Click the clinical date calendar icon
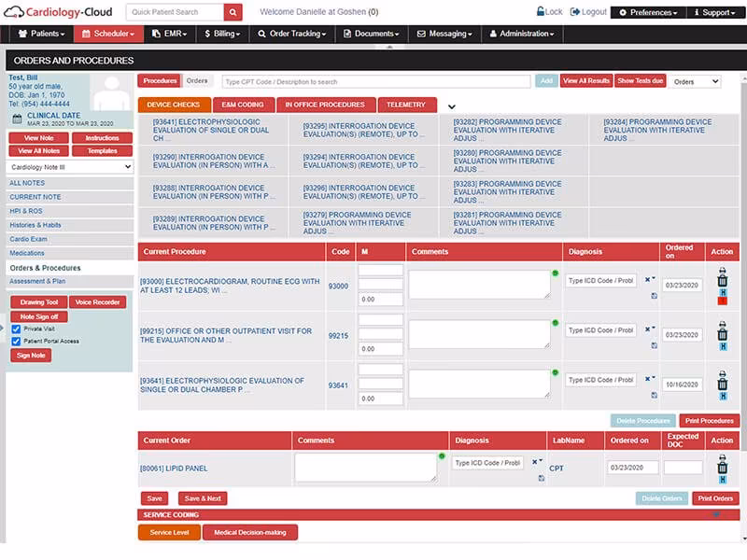 pyautogui.click(x=17, y=119)
